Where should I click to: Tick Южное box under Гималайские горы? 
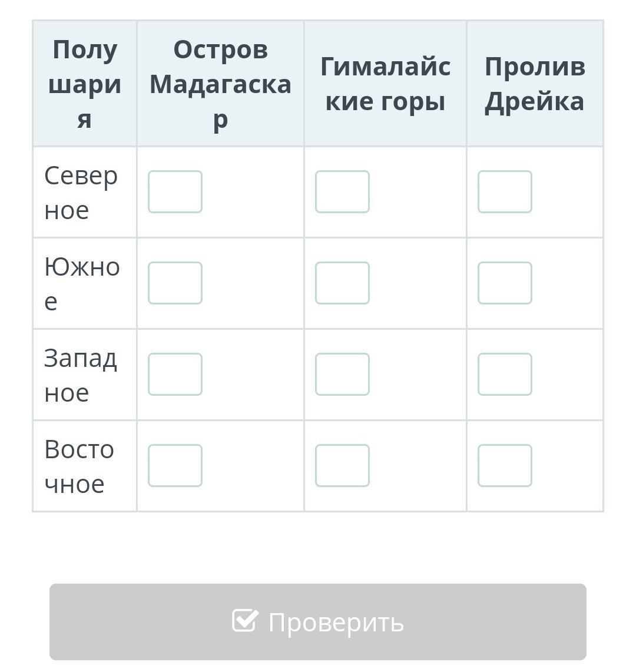pos(342,283)
